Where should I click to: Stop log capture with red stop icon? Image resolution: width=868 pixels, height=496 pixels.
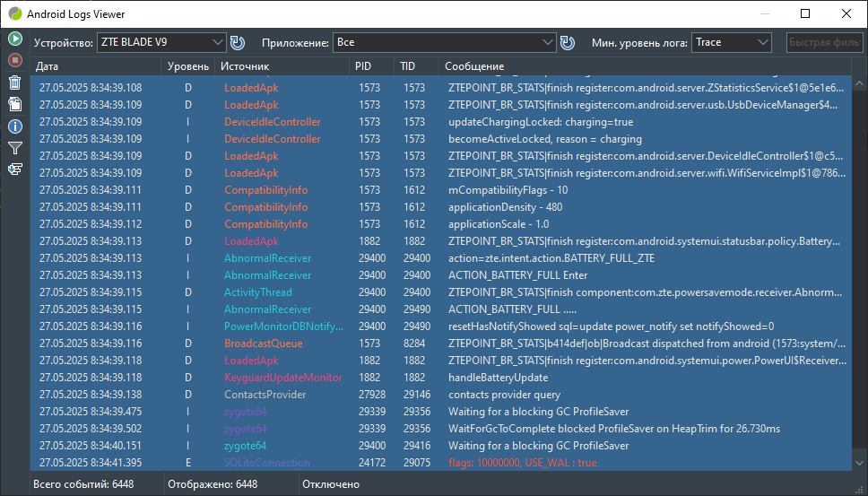click(x=14, y=60)
